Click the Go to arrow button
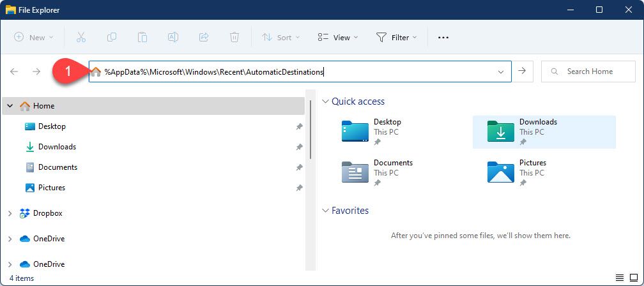Viewport: 644px width, 286px height. coord(522,71)
